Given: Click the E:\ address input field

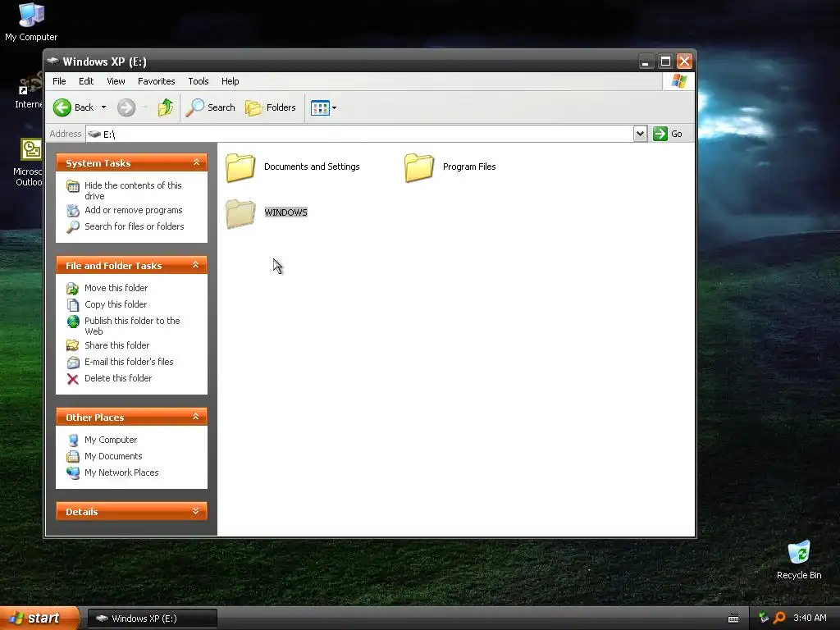Looking at the screenshot, I should click(x=360, y=134).
